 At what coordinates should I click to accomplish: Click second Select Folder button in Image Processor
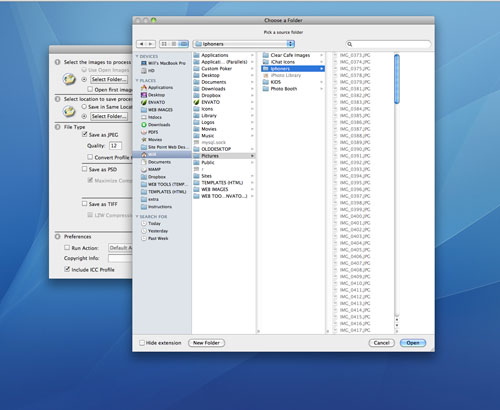pos(109,116)
